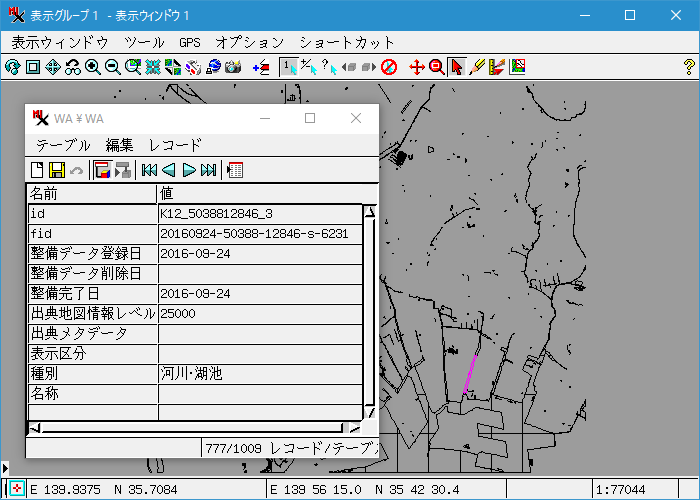Click the red prohibition cancel icon
The width and height of the screenshot is (700, 500).
[x=389, y=67]
